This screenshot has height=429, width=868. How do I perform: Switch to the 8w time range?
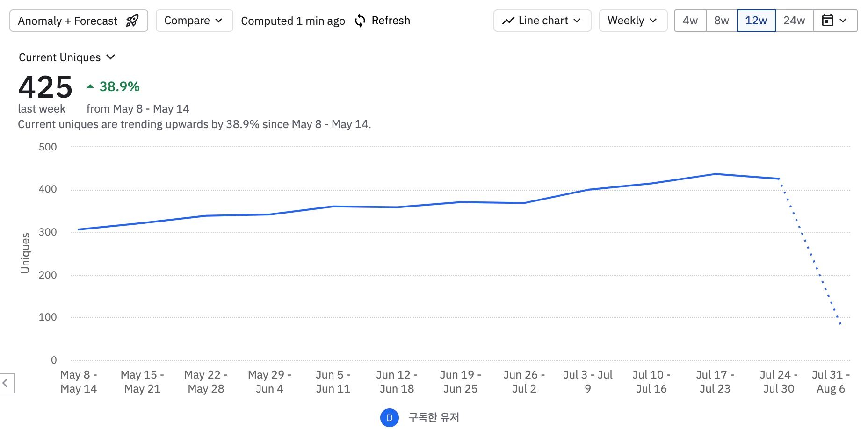tap(721, 21)
